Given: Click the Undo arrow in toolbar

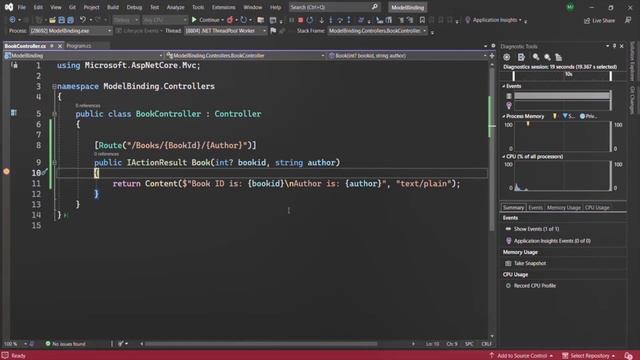Looking at the screenshot, I should click(83, 20).
